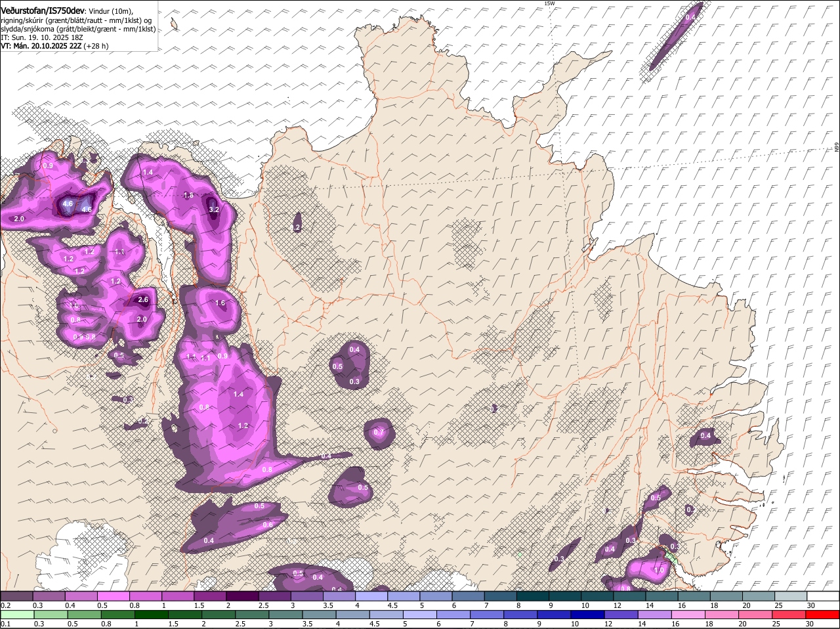Click the 0.1 label on lower green scale
Image resolution: width=840 pixels, height=629 pixels.
(5, 624)
